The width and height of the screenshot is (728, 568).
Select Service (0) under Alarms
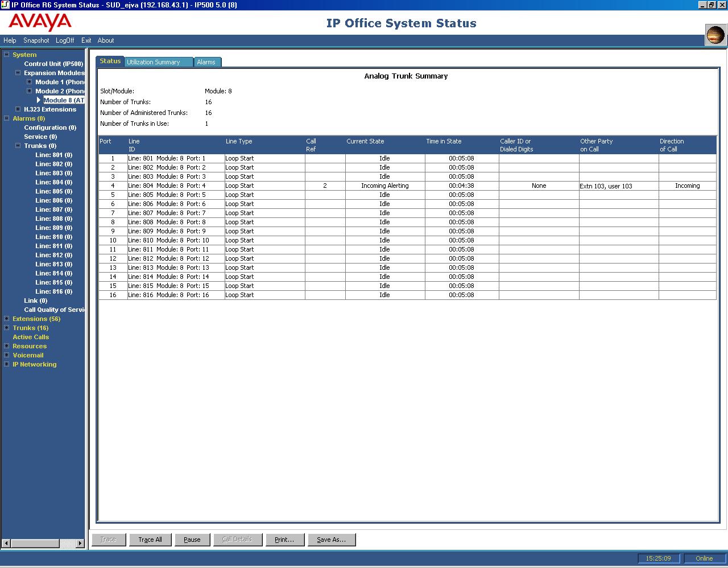(40, 137)
